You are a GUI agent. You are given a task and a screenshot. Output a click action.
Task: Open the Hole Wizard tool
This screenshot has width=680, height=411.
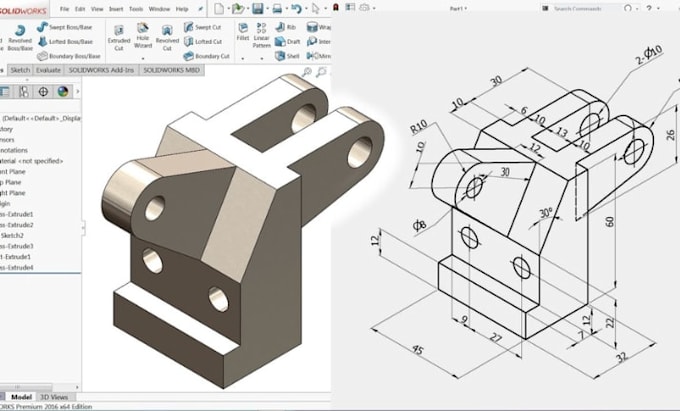pos(143,36)
